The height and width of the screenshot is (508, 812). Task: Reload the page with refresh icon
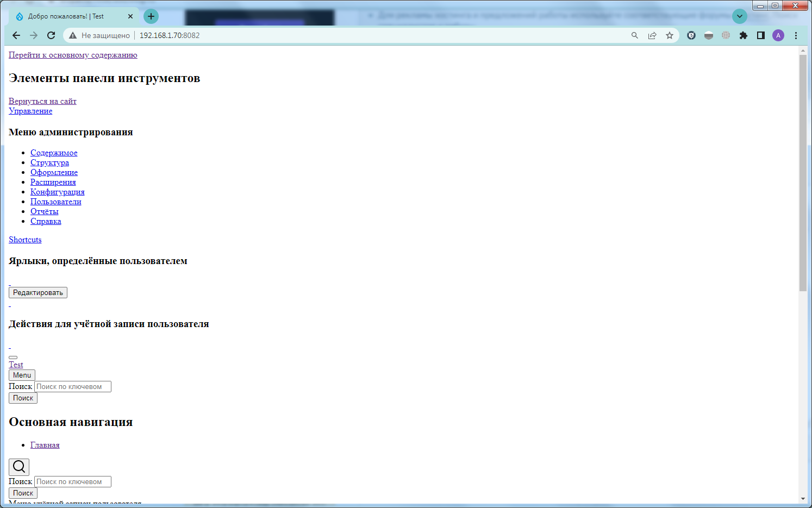(51, 35)
